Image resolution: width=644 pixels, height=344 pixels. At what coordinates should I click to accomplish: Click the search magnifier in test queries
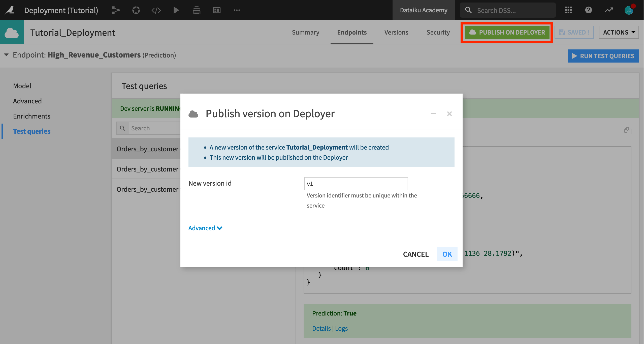[x=123, y=128]
